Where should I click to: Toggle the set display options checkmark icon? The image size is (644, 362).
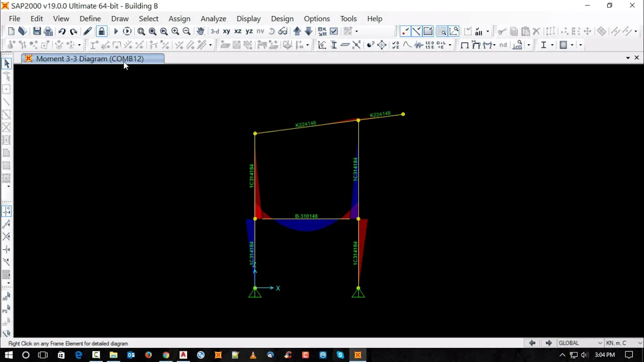point(334,31)
